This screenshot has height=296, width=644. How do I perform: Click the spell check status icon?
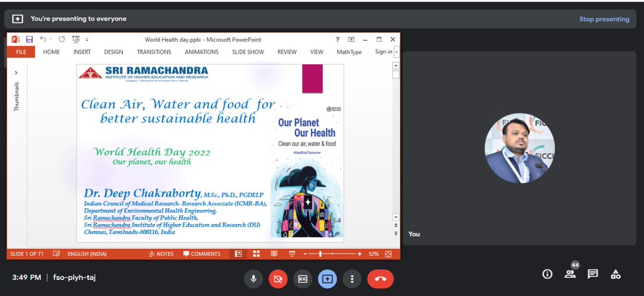click(x=56, y=254)
